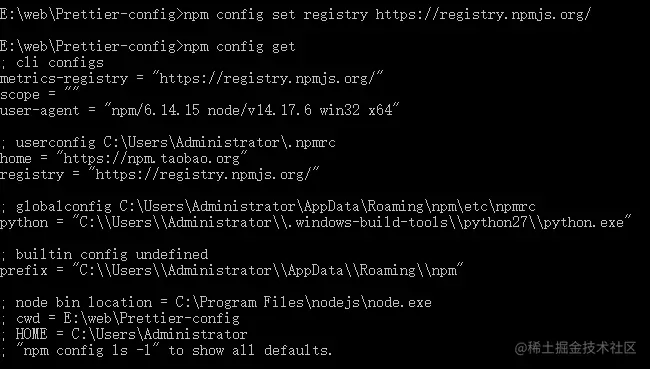Click the python.exe path value

tap(352, 223)
